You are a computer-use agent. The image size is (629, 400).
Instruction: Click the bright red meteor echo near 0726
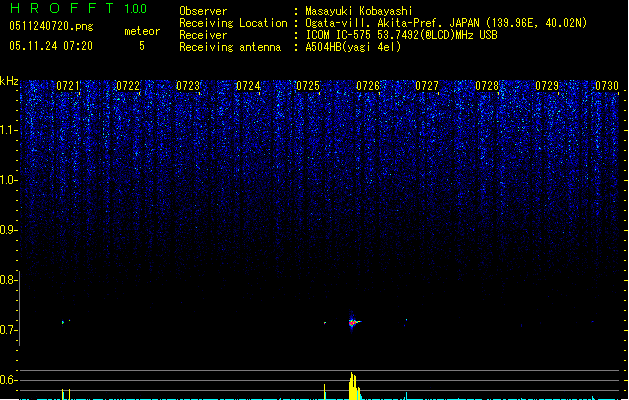click(x=353, y=322)
